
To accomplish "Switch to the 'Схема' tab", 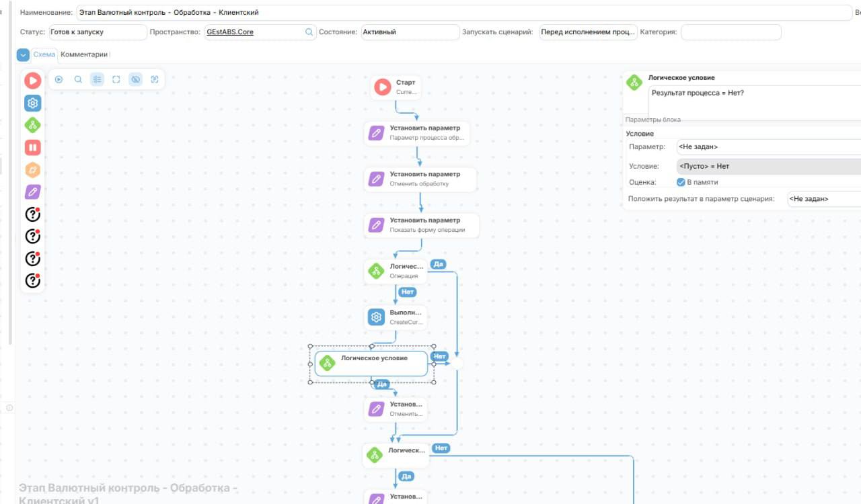I will coord(44,54).
